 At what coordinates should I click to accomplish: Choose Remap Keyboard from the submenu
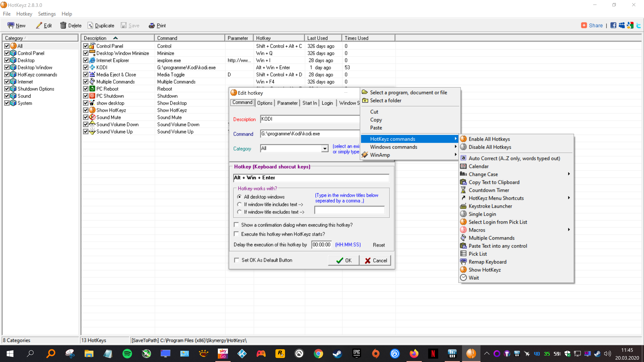[487, 262]
